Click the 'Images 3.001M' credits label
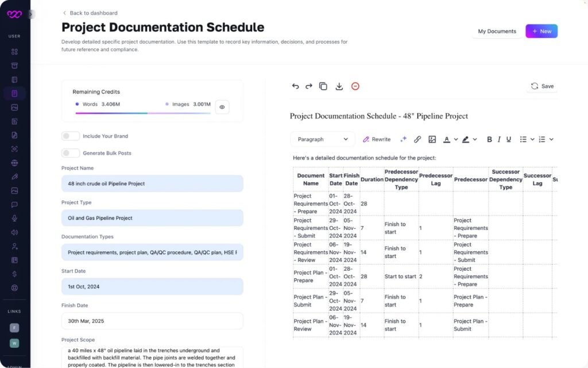This screenshot has height=368, width=588. point(188,104)
